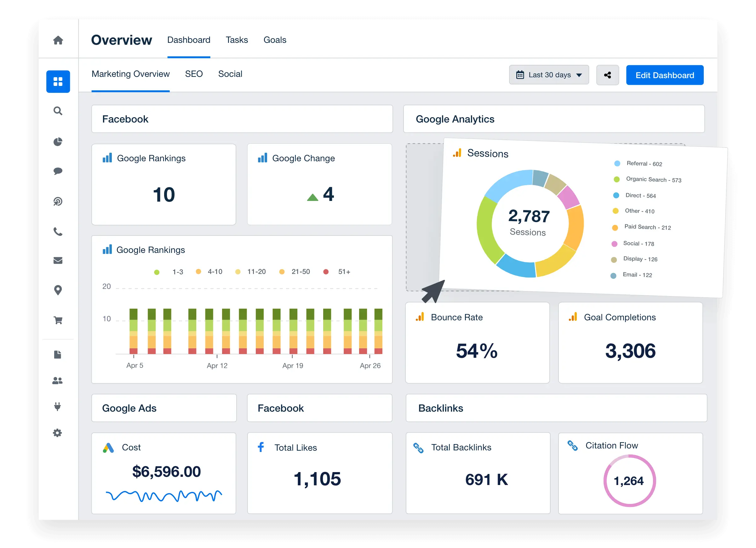The image size is (756, 548).
Task: Open the plug integrations sidebar icon
Action: (58, 407)
